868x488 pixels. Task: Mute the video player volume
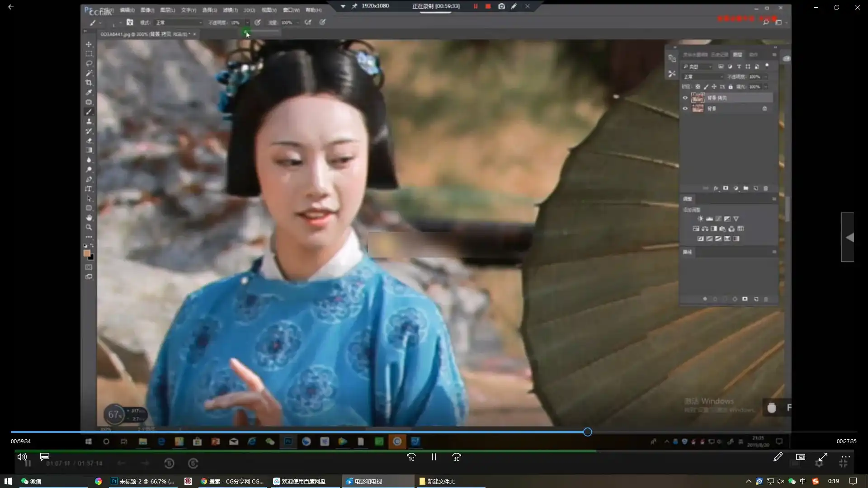21,457
